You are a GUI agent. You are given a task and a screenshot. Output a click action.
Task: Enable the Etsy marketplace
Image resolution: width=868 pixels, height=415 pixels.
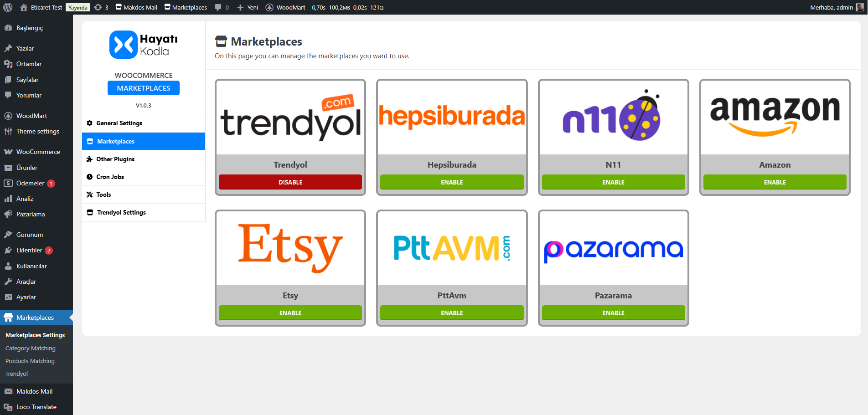[x=290, y=313]
